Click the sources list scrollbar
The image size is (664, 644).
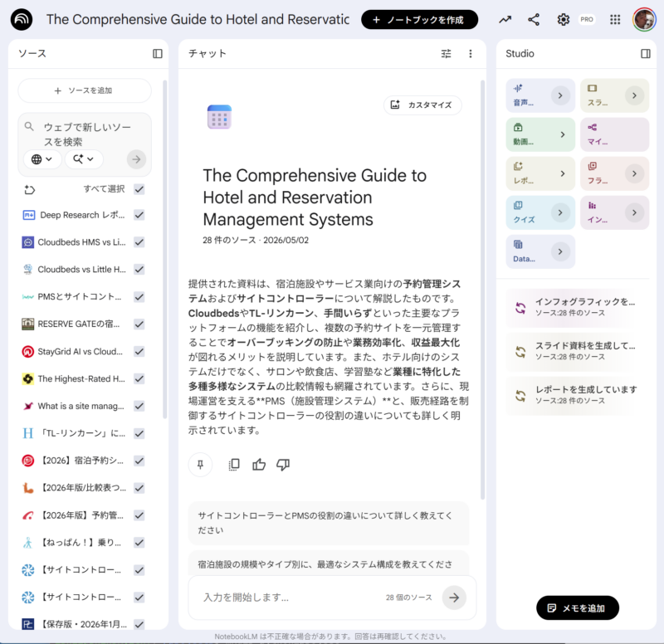pos(164,249)
